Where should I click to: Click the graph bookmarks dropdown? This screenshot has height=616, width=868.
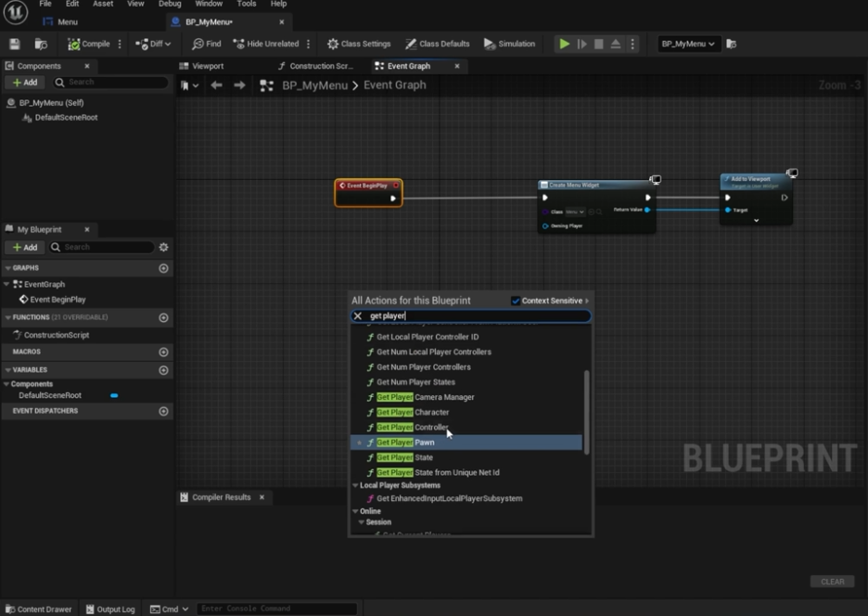click(189, 85)
